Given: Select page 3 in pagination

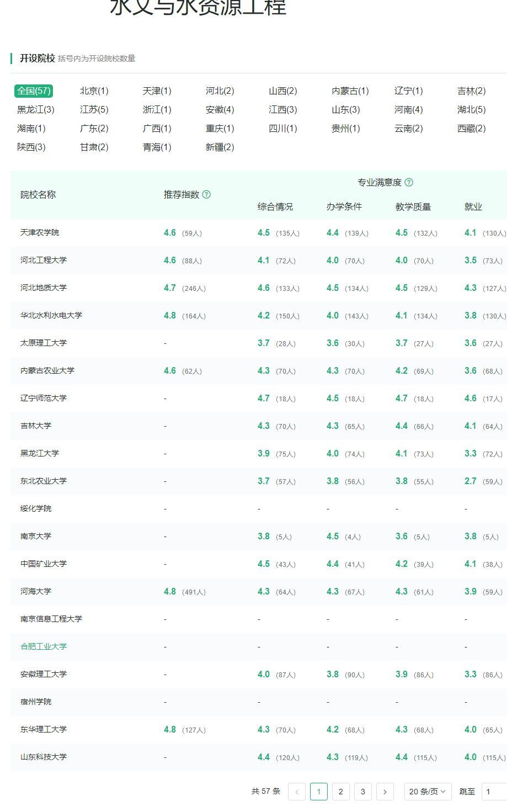Looking at the screenshot, I should coord(363,792).
